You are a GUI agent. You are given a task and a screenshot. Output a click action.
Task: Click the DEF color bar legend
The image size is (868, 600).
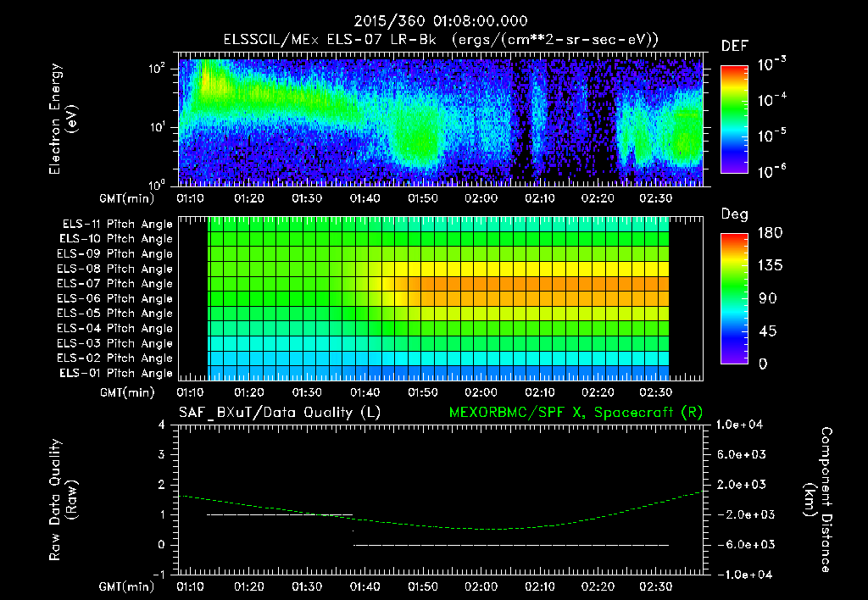pyautogui.click(x=734, y=119)
